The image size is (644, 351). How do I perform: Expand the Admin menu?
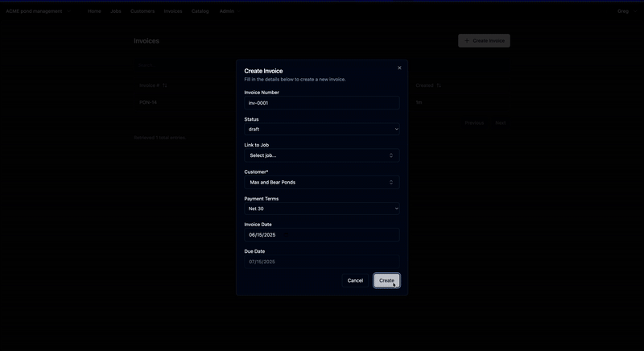click(229, 11)
